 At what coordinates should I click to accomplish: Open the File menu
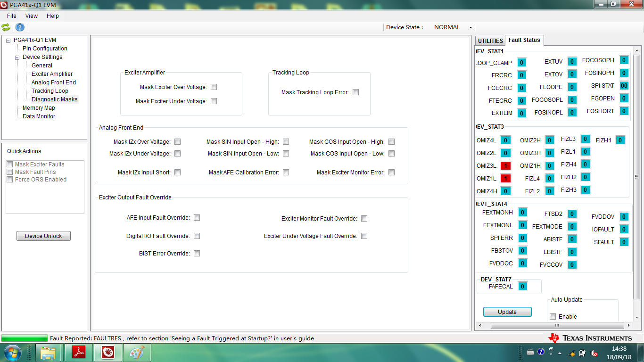pos(12,16)
